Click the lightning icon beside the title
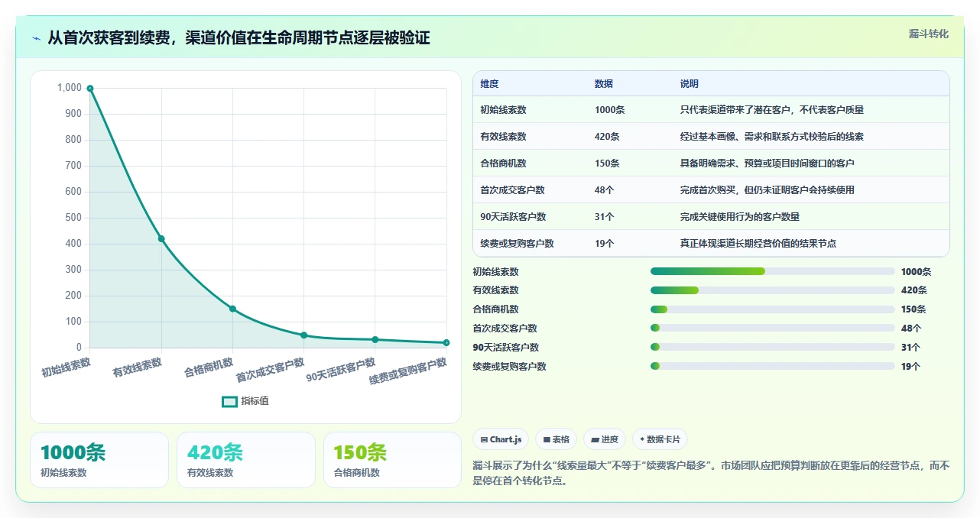Screen dimensions: 980x518 pyautogui.click(x=37, y=38)
